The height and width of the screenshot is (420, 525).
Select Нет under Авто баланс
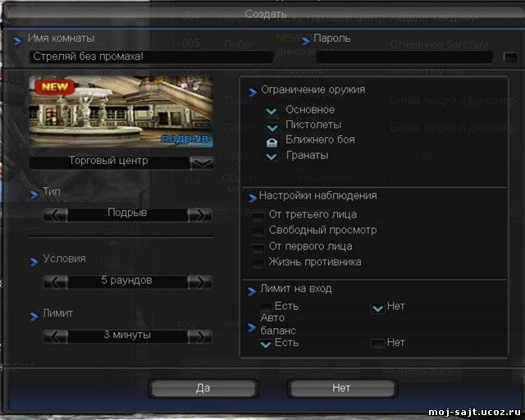pos(377,344)
